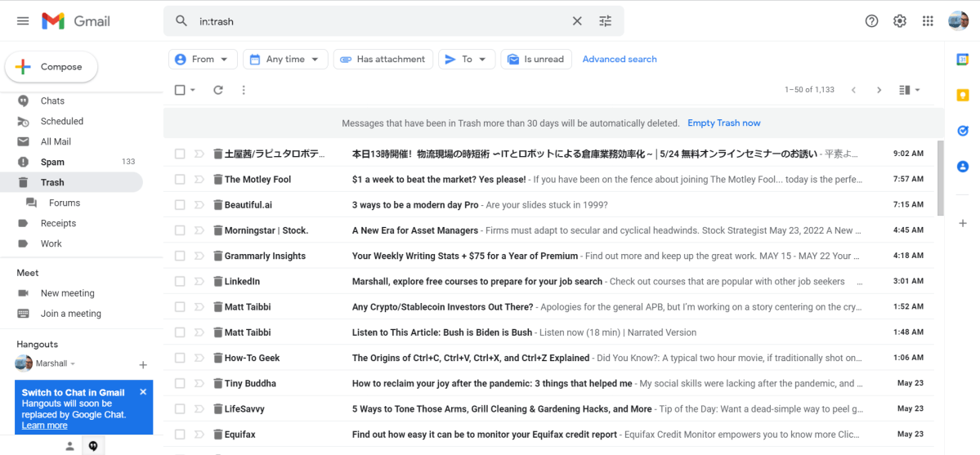Image resolution: width=980 pixels, height=455 pixels.
Task: Show search options sliders icon
Action: point(605,21)
